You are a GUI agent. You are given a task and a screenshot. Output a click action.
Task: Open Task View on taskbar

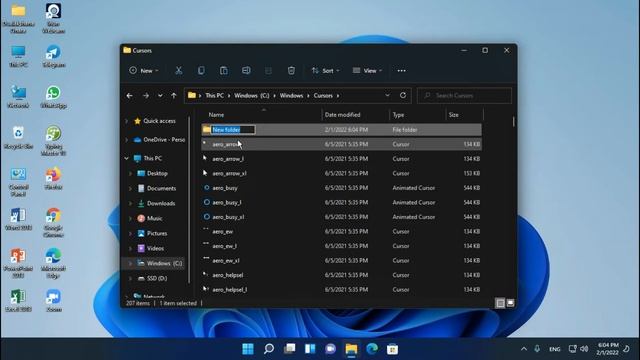click(x=289, y=349)
